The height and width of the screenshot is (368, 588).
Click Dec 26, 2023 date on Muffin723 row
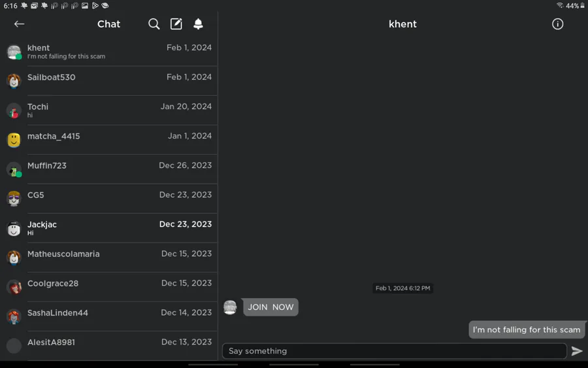[x=186, y=165]
